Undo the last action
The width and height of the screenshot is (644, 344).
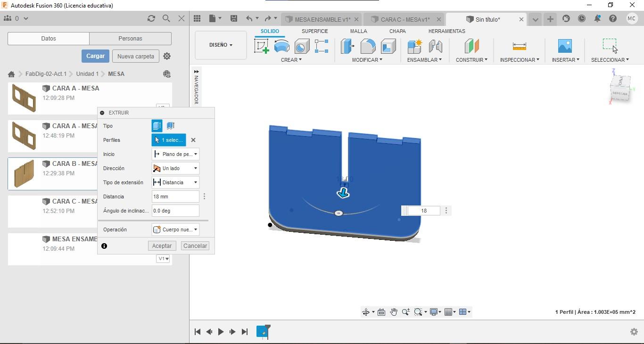pyautogui.click(x=249, y=18)
